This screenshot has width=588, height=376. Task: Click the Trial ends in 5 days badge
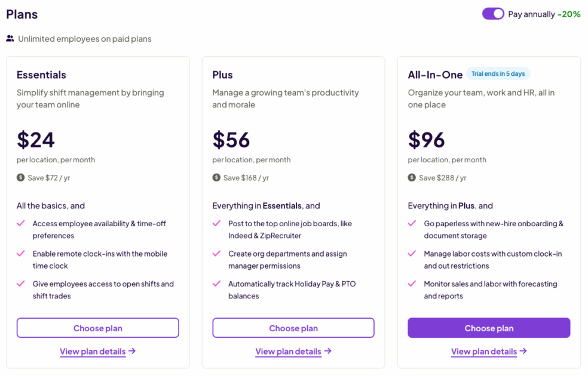click(498, 74)
